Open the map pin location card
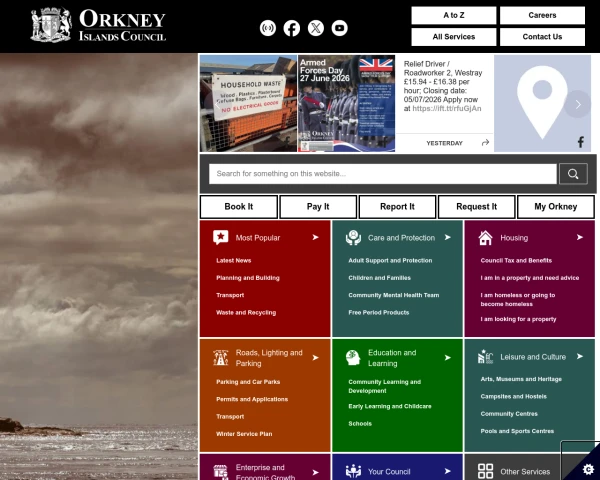600x480 pixels. [542, 103]
